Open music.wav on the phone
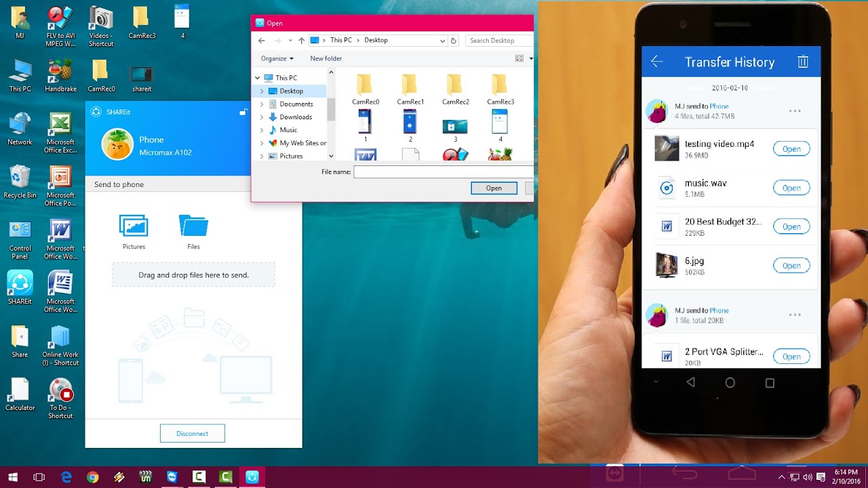This screenshot has height=488, width=868. (791, 188)
